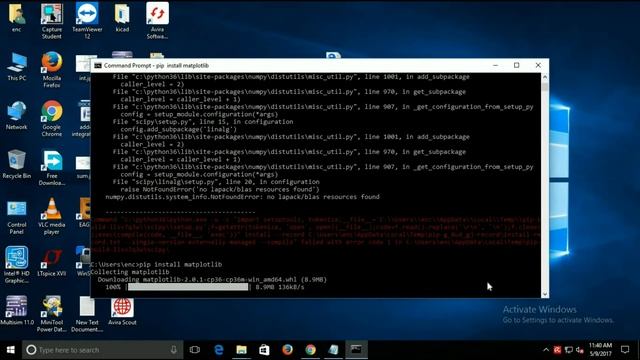Open the Recycle Bin
The image size is (640, 360).
17,164
